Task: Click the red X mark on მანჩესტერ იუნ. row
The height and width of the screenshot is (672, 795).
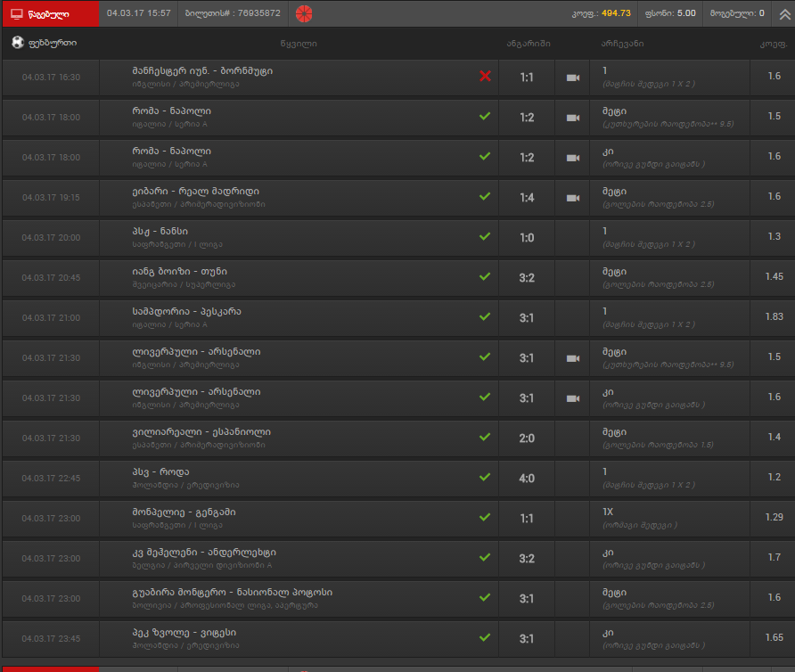Action: tap(485, 76)
